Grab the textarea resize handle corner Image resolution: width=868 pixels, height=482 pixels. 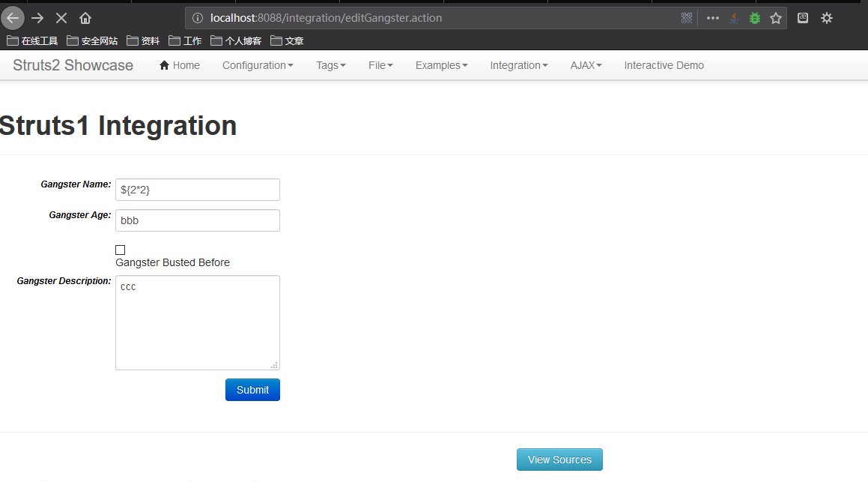[274, 365]
